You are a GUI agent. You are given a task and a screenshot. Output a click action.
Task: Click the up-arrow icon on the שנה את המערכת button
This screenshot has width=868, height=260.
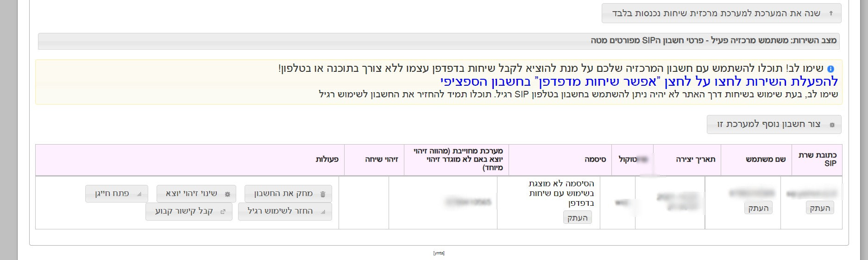click(x=831, y=13)
